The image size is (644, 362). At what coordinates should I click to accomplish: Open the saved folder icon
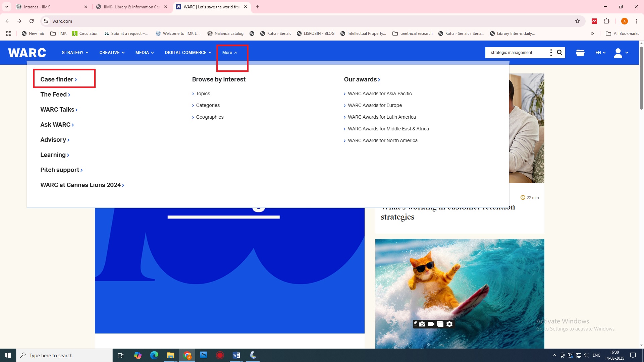pyautogui.click(x=580, y=53)
